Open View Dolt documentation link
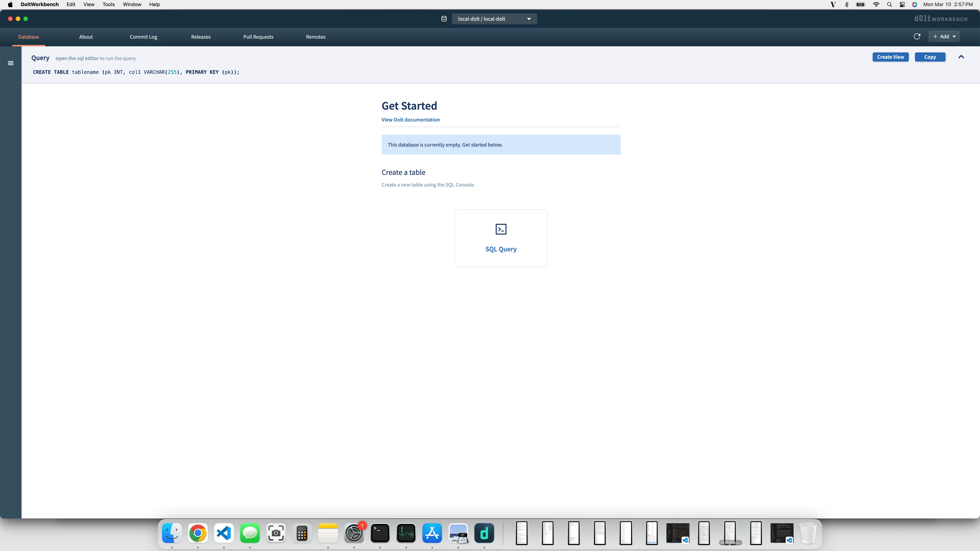This screenshot has height=551, width=980. [411, 119]
